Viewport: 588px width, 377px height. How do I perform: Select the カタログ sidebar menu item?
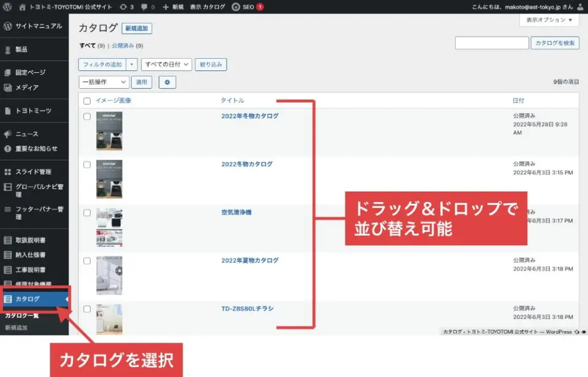[34, 299]
